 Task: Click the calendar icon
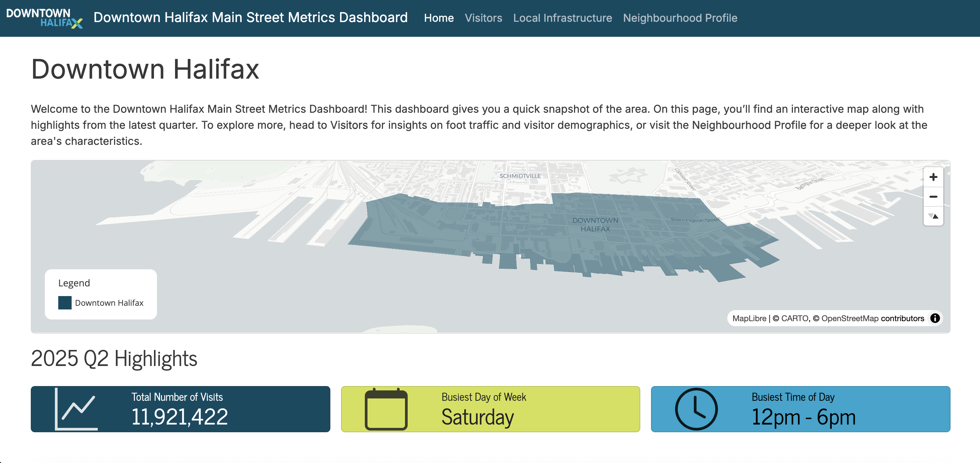(386, 409)
